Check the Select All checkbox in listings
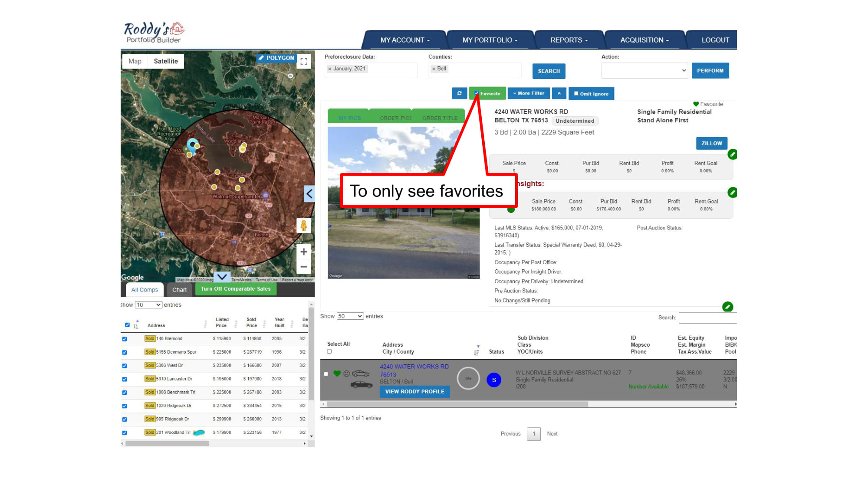The image size is (868, 488). pyautogui.click(x=329, y=351)
